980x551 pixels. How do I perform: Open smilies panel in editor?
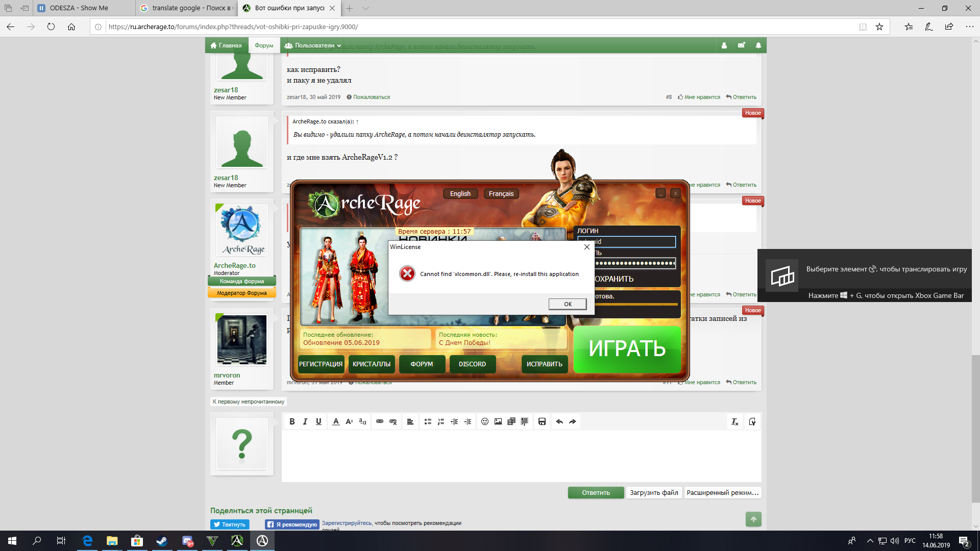coord(485,421)
